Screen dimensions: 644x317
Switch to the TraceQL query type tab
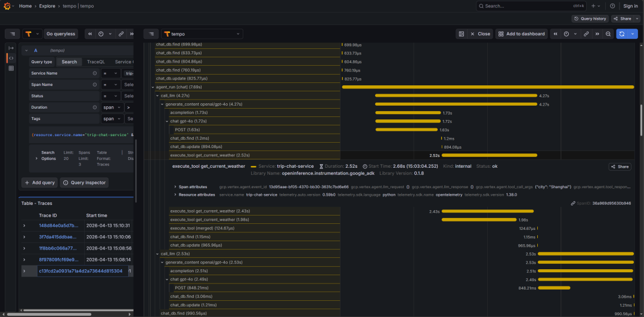tap(95, 61)
